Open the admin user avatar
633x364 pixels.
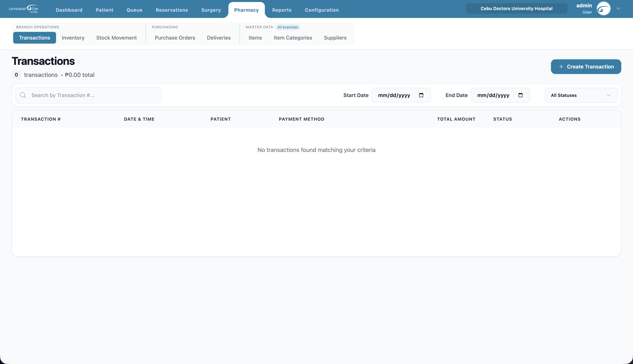point(604,8)
